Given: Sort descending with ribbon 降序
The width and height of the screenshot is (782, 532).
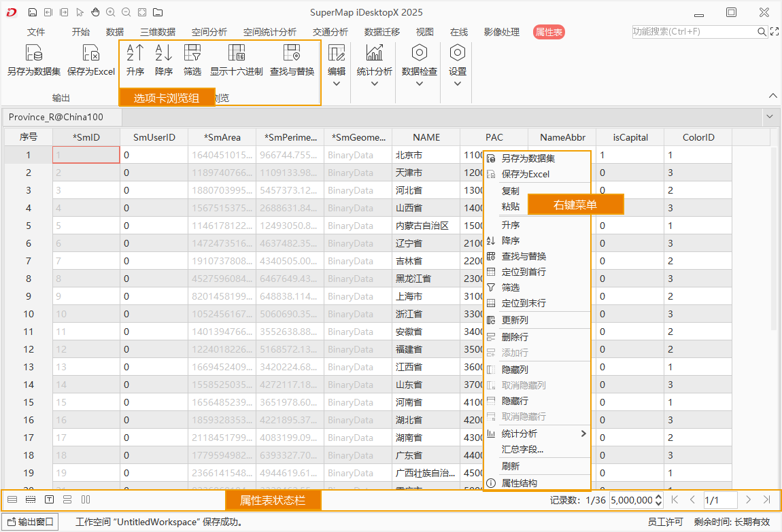Looking at the screenshot, I should click(164, 60).
